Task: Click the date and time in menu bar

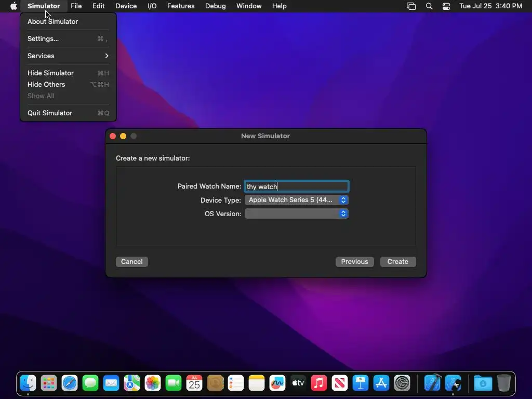Action: pos(490,6)
